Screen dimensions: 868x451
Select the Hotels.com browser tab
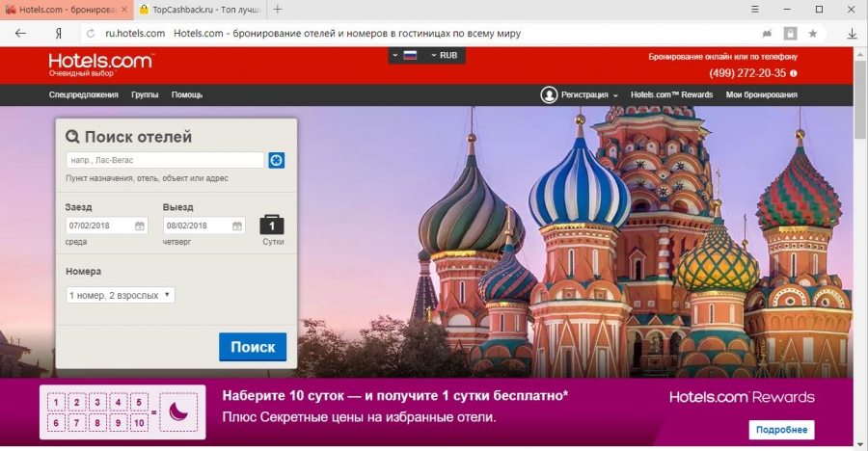pyautogui.click(x=67, y=10)
